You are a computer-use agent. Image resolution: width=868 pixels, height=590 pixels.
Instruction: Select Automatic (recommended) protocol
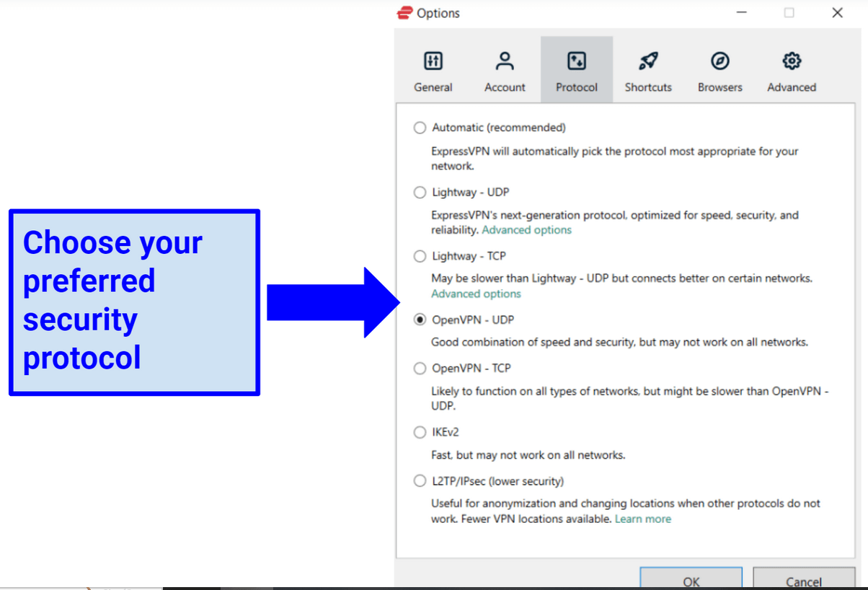click(420, 128)
